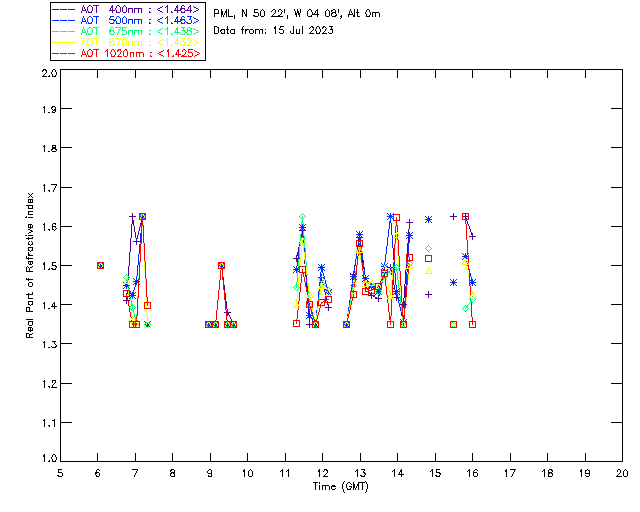Viewport: 640px width, 512px height.
Task: Click the 'Data from: 15 Jul 2023' text
Action: (273, 30)
